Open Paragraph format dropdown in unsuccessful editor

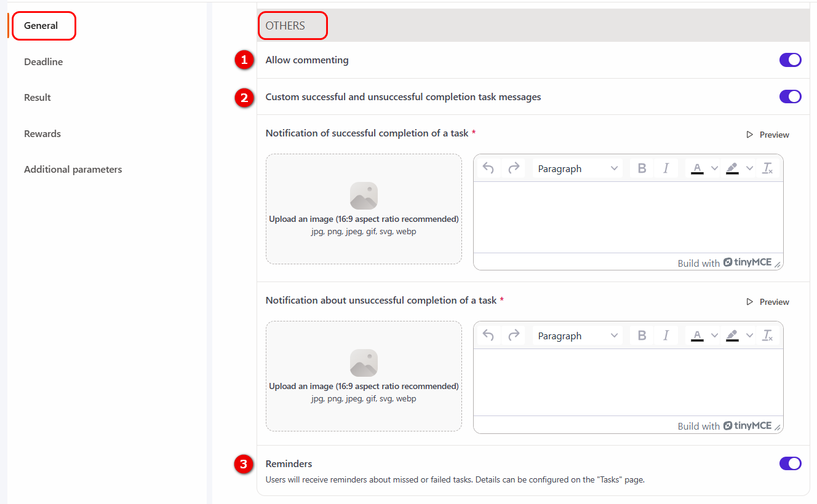point(577,336)
